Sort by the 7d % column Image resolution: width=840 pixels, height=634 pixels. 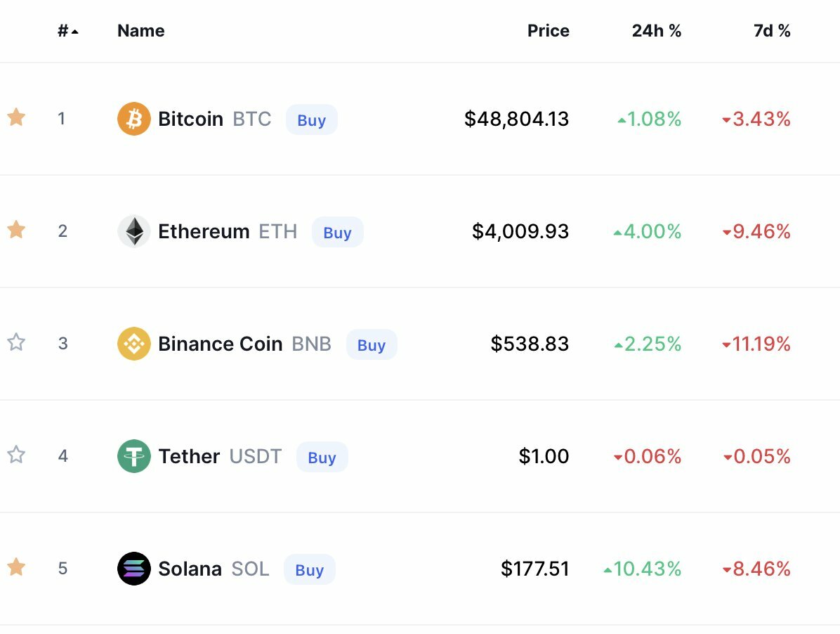771,30
